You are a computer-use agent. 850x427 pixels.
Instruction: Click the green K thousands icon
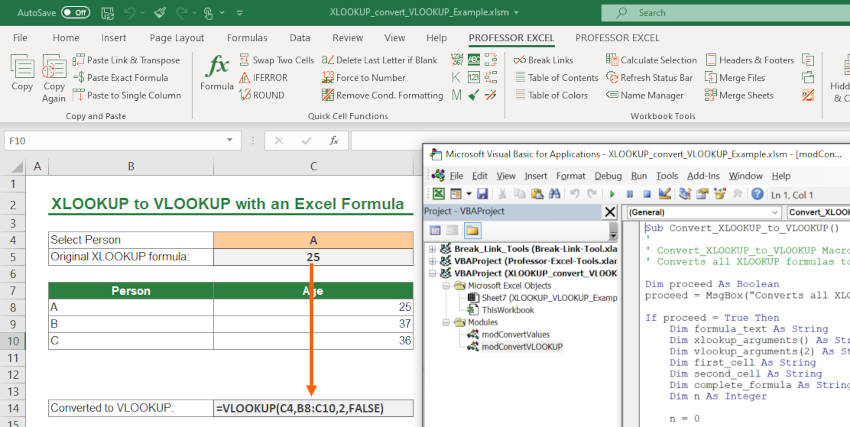tap(456, 77)
